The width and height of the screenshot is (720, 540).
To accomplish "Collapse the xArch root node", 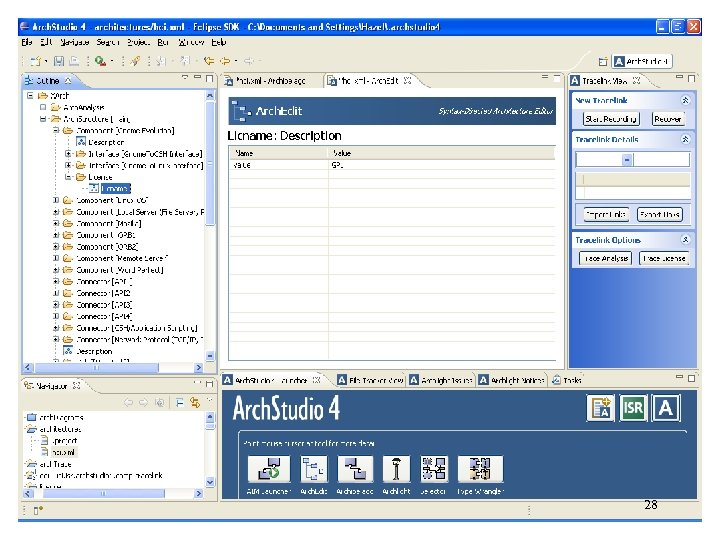I will (30, 96).
